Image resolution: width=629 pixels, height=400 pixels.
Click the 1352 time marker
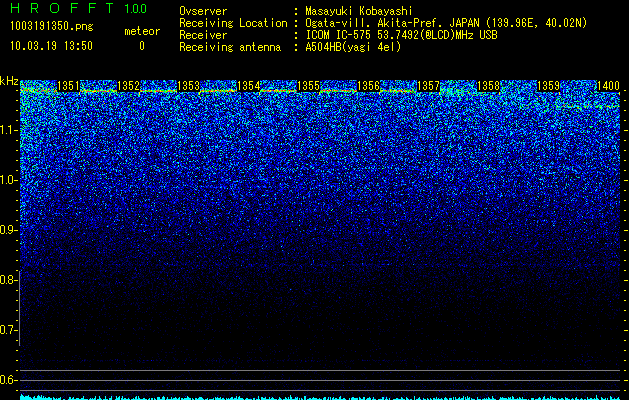click(128, 86)
